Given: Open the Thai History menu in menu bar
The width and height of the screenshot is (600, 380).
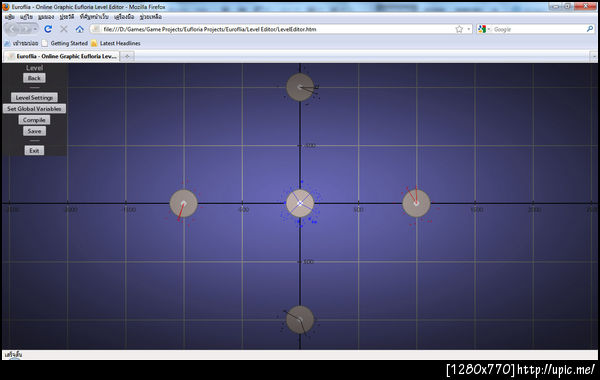Looking at the screenshot, I should pyautogui.click(x=67, y=17).
